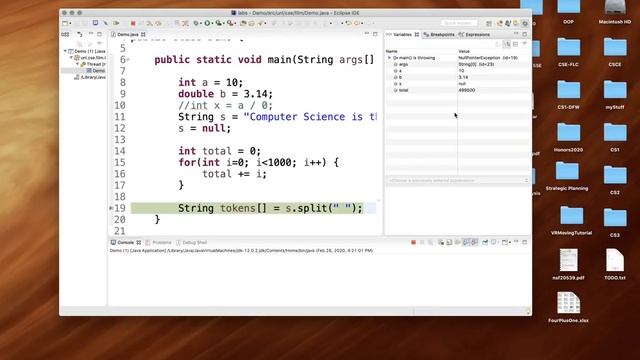
Task: Click the red Terminate icon in Console toolbar
Action: click(x=413, y=242)
